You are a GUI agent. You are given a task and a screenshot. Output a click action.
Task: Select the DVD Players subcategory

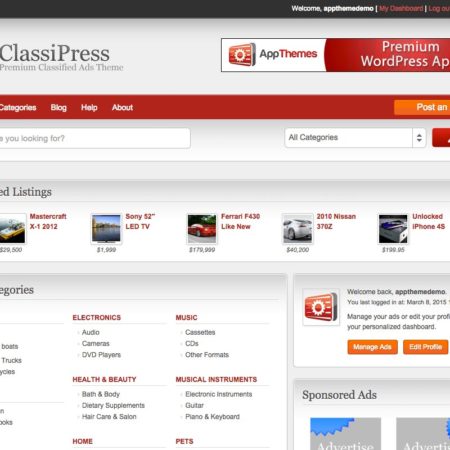tap(101, 355)
